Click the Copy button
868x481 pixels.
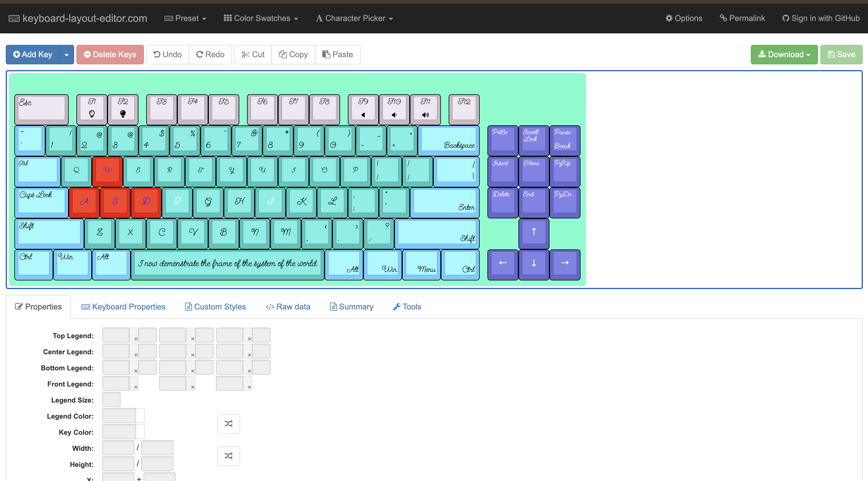[x=293, y=54]
